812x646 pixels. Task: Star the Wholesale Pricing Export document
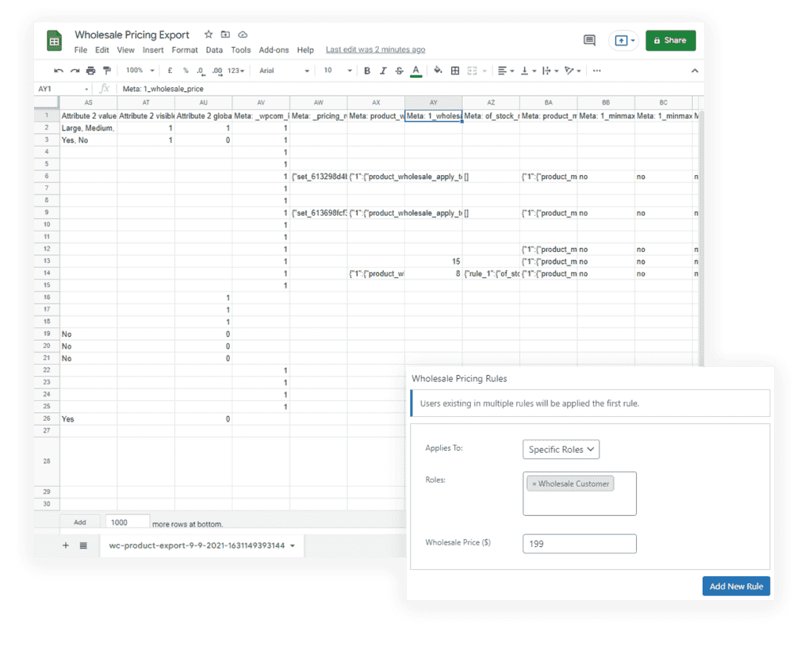(x=209, y=34)
